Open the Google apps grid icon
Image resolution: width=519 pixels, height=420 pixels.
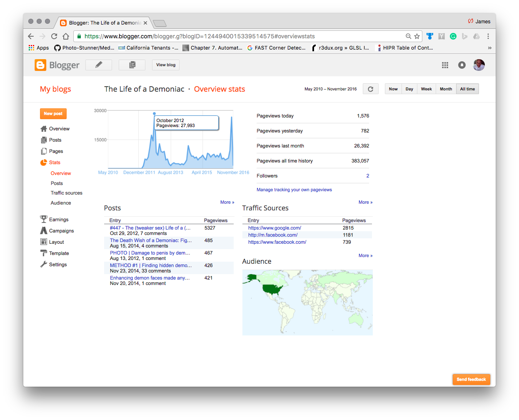(445, 65)
